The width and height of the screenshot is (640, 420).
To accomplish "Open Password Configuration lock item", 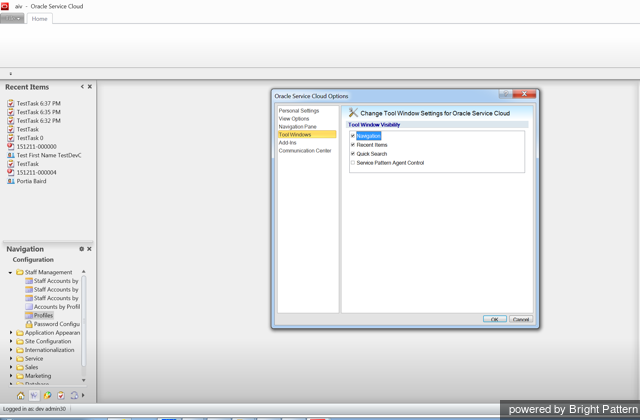I will [x=53, y=324].
